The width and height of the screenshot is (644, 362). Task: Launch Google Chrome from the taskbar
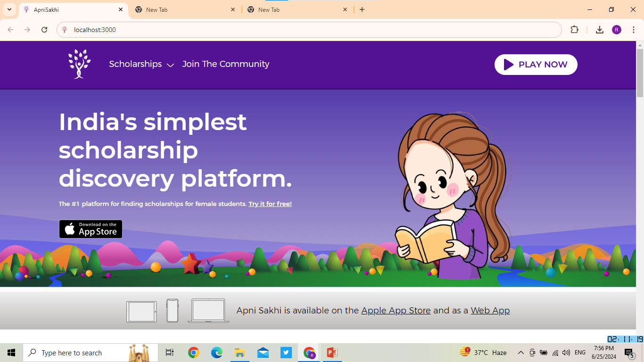point(193,353)
